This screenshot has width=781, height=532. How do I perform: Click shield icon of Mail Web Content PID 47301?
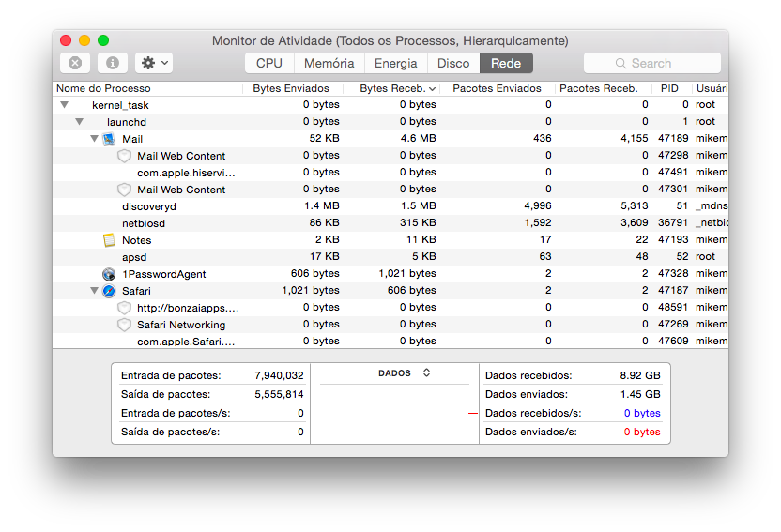coord(124,190)
